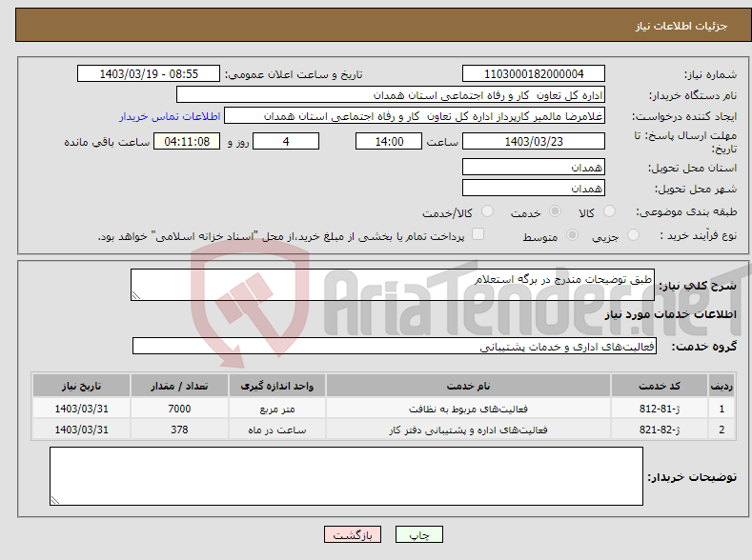Click service code ژ-82-821 cell

[660, 430]
